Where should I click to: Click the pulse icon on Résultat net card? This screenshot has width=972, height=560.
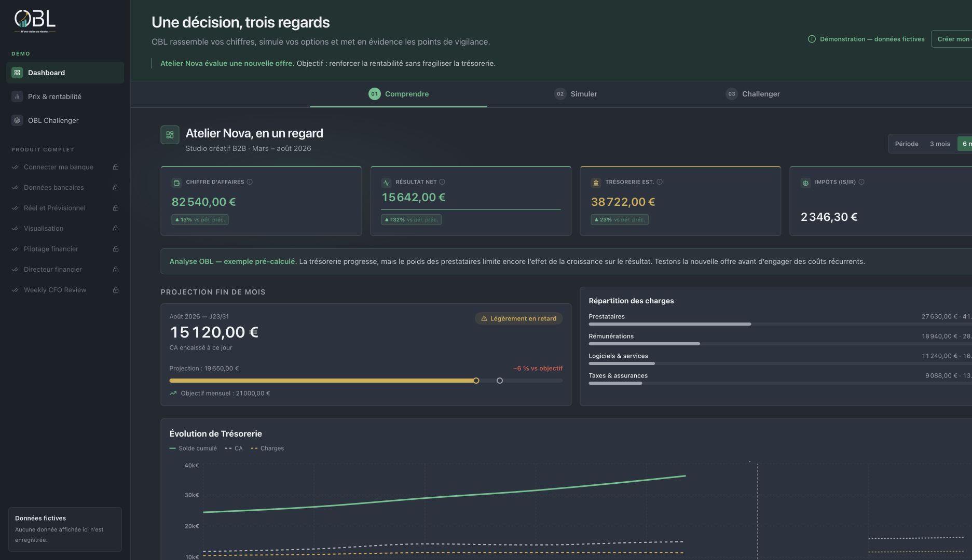tap(386, 183)
